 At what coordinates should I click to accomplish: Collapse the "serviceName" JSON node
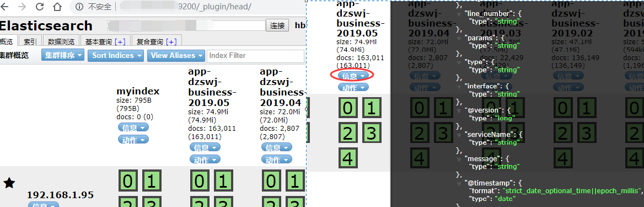pyautogui.click(x=460, y=135)
